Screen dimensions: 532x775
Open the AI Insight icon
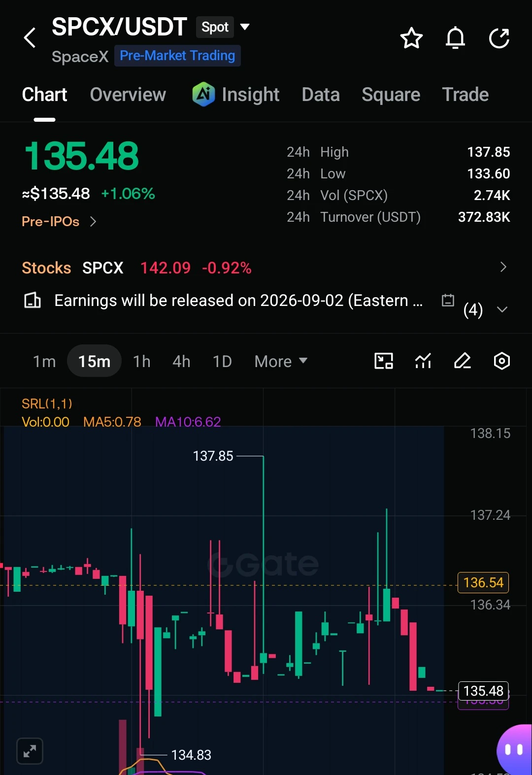coord(203,94)
